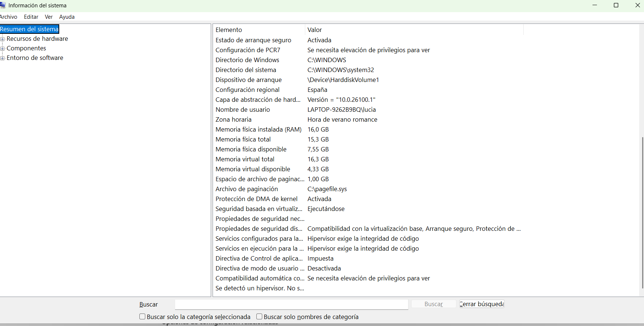644x326 pixels.
Task: Select the Directorio de Windows row
Action: click(368, 60)
